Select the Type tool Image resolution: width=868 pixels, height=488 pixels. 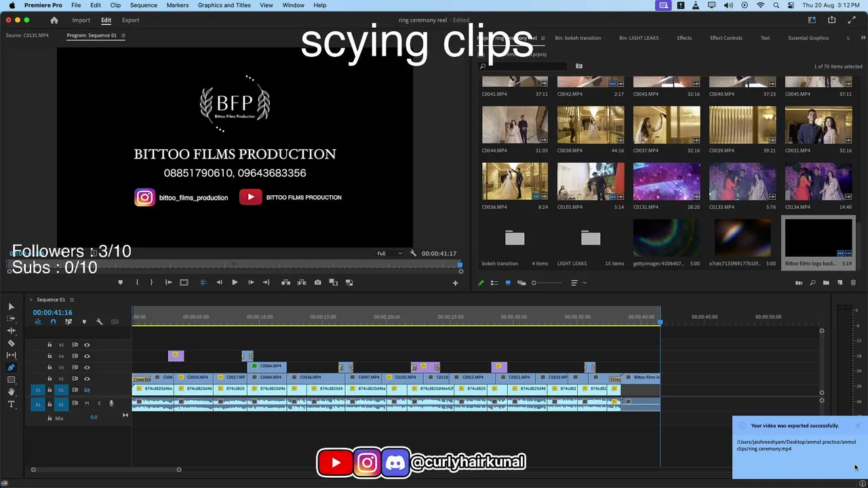coord(11,405)
